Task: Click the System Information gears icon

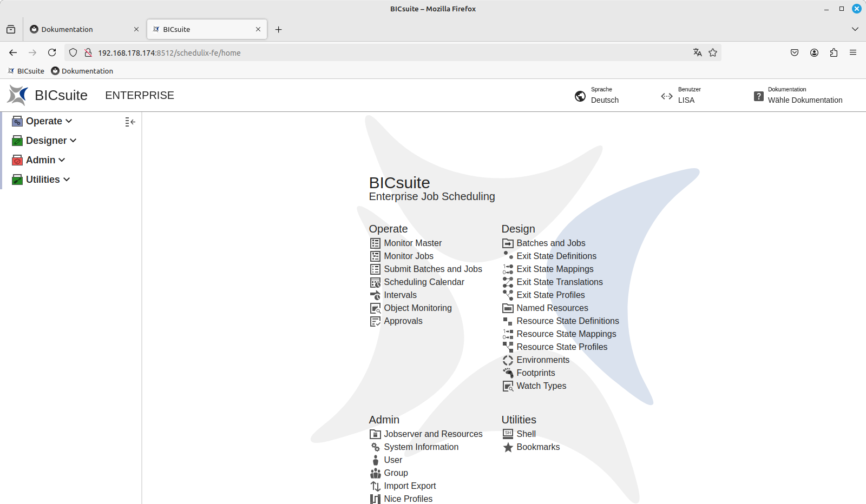Action: [375, 447]
